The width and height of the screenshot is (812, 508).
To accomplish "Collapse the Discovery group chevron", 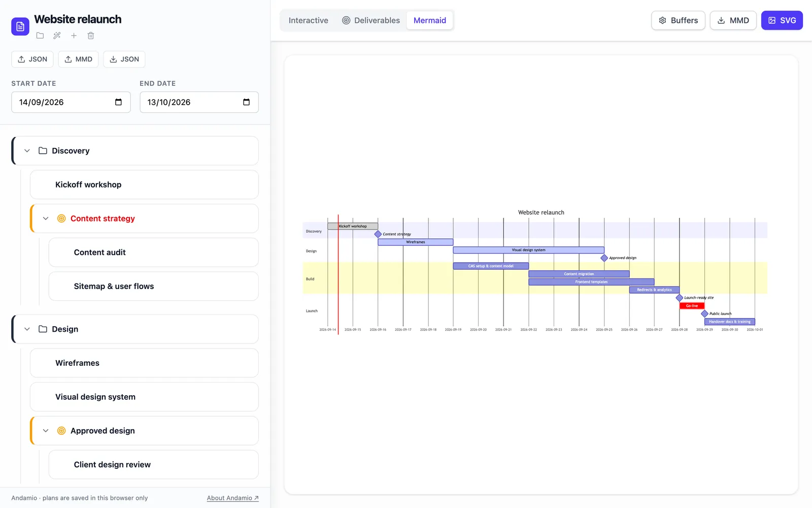I will tap(27, 151).
